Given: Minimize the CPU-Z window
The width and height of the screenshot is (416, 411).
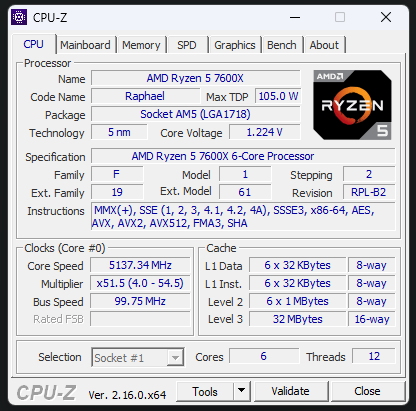Looking at the screenshot, I should pos(295,17).
